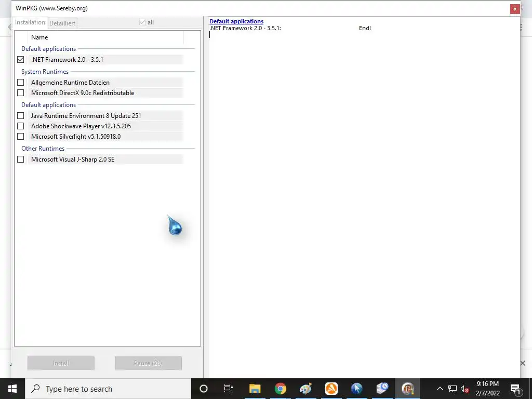Click the first Default applications group header

[x=48, y=48]
